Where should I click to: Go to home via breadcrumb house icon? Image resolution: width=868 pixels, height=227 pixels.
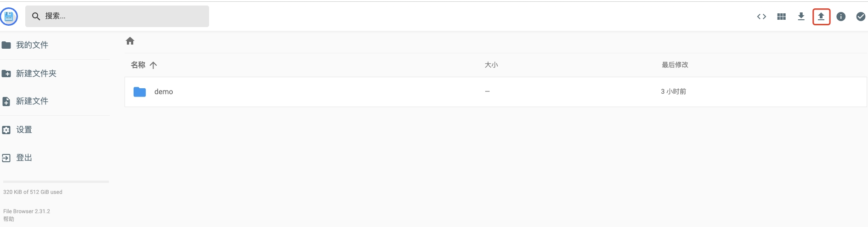click(x=130, y=41)
